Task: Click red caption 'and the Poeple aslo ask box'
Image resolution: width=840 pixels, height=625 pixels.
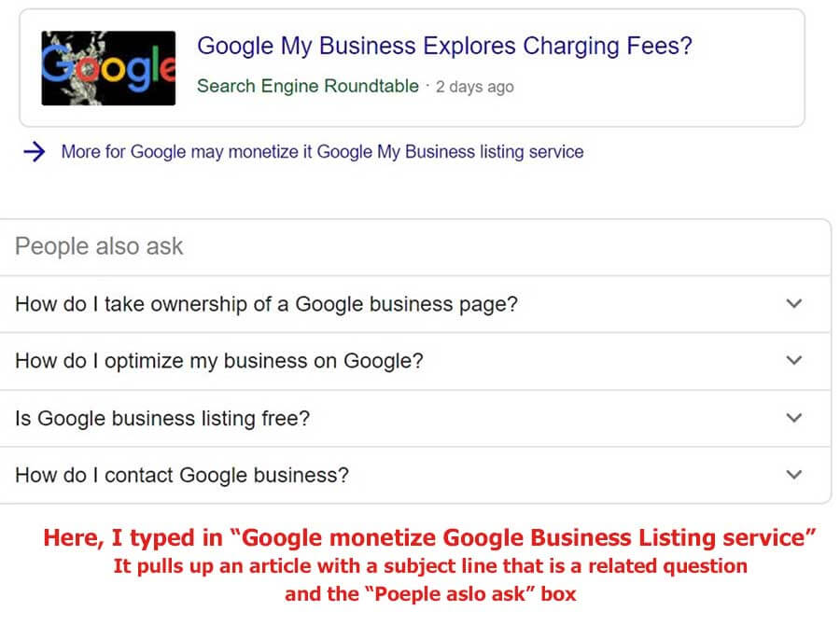Action: click(430, 594)
